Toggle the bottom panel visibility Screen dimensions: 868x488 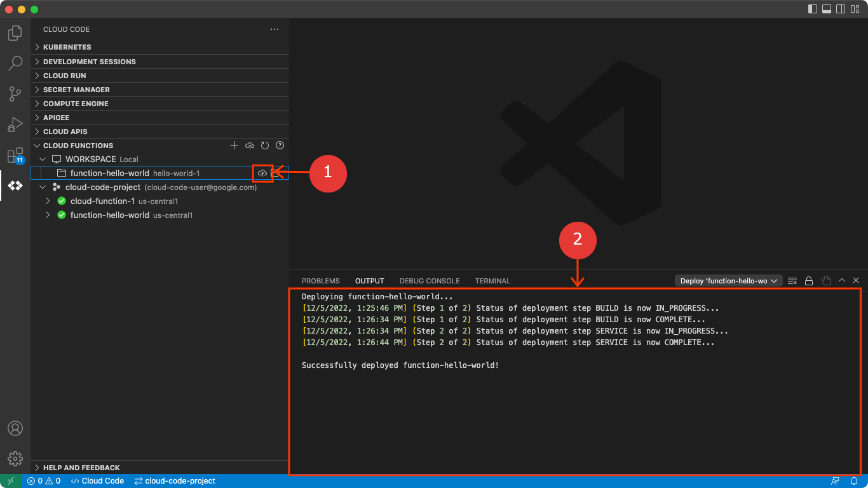pos(827,9)
